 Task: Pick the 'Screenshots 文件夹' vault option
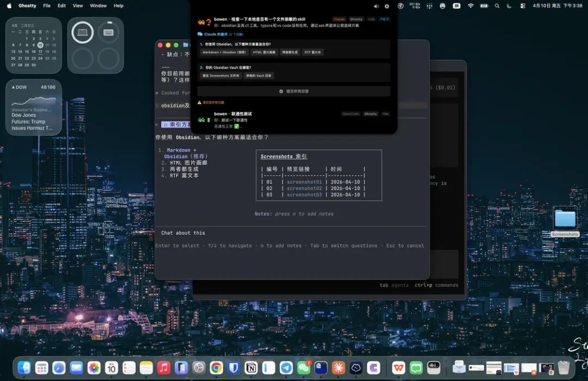[x=221, y=75]
